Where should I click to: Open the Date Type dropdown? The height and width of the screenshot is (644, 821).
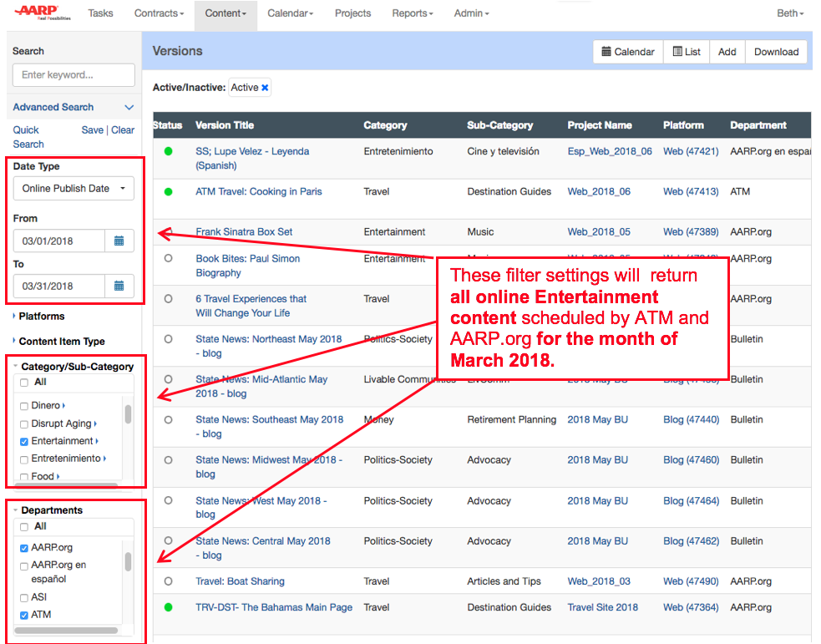(x=73, y=189)
